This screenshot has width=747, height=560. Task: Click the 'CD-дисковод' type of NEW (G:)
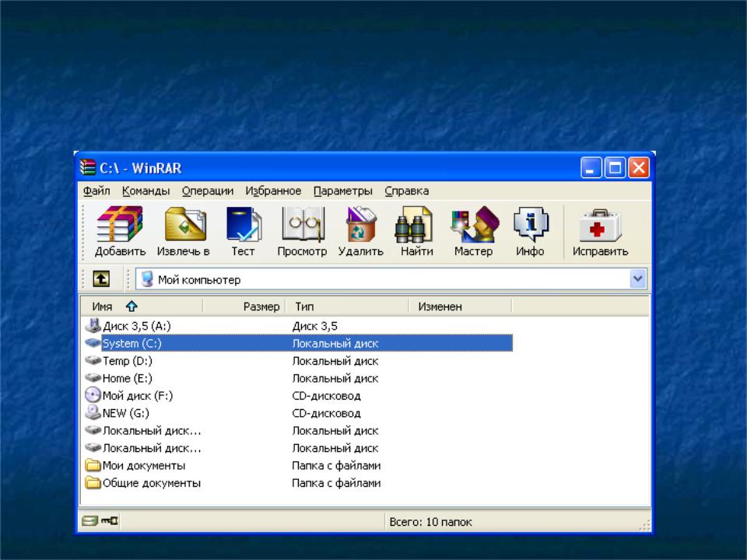click(x=326, y=413)
